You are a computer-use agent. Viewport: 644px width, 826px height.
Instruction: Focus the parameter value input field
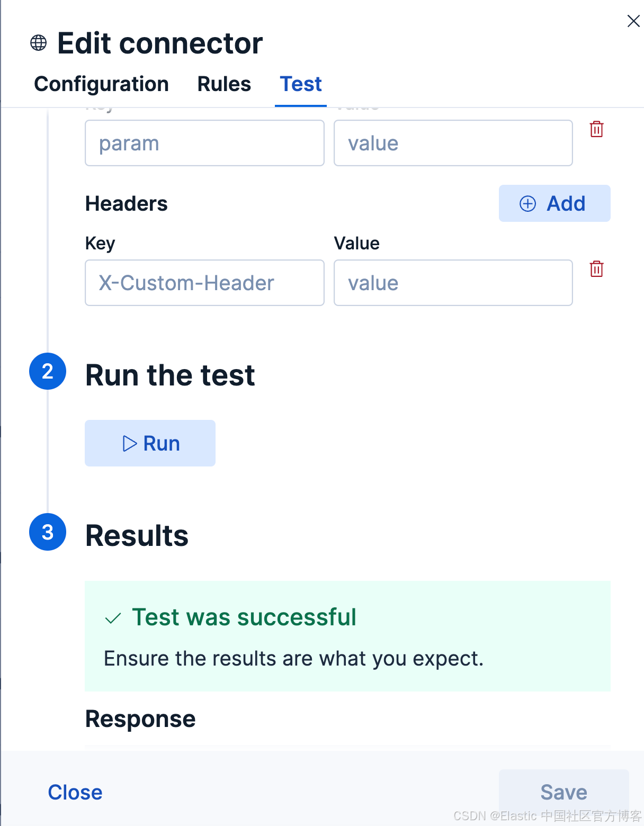(x=453, y=143)
